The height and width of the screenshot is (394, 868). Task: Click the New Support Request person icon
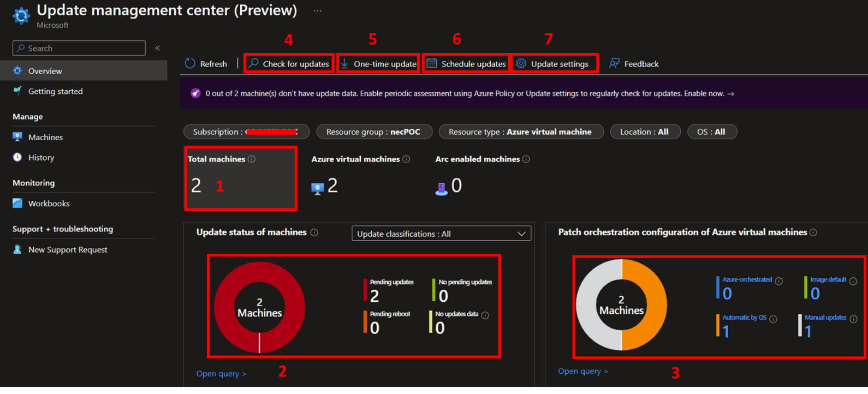click(17, 249)
